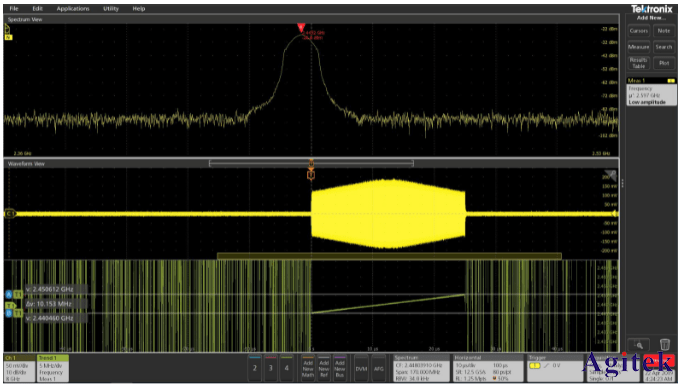Open the Utility menu
Image resolution: width=681 pixels, height=387 pixels.
pyautogui.click(x=111, y=8)
